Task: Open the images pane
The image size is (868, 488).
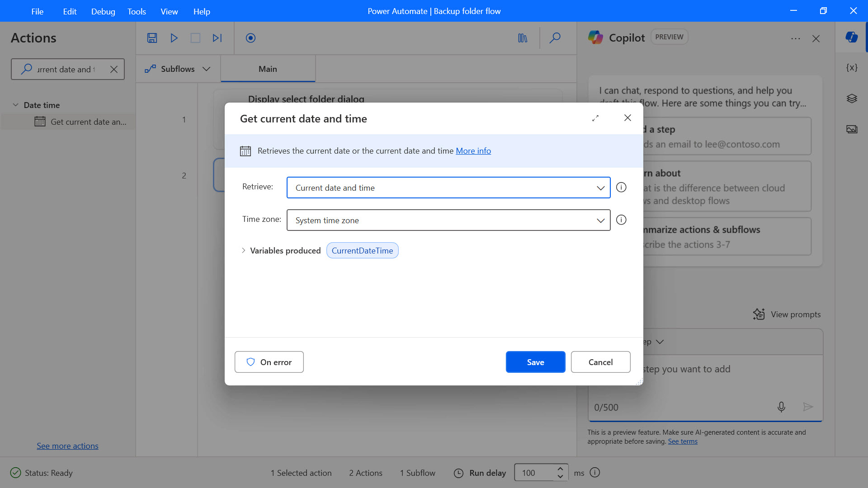Action: (852, 129)
